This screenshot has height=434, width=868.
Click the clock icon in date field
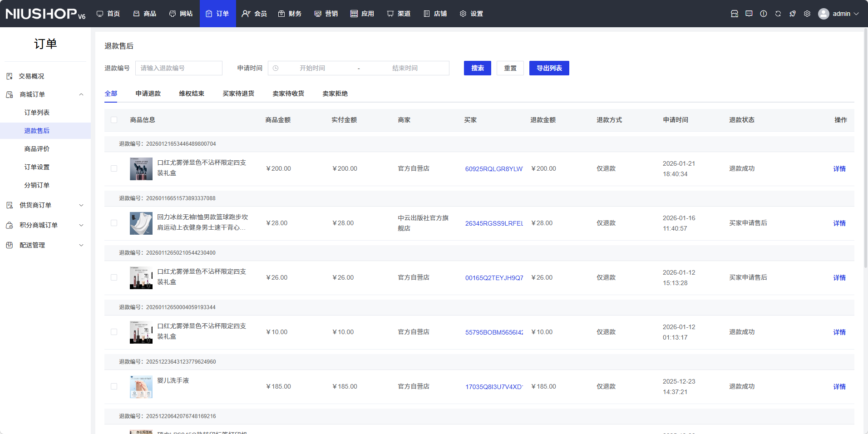[x=276, y=68]
